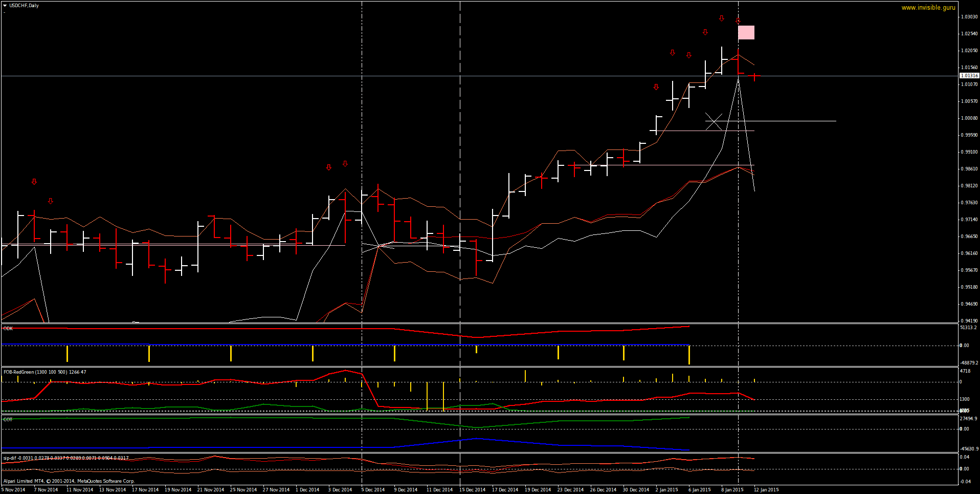
Task: Click the current price label 1.01316
Action: coord(969,76)
